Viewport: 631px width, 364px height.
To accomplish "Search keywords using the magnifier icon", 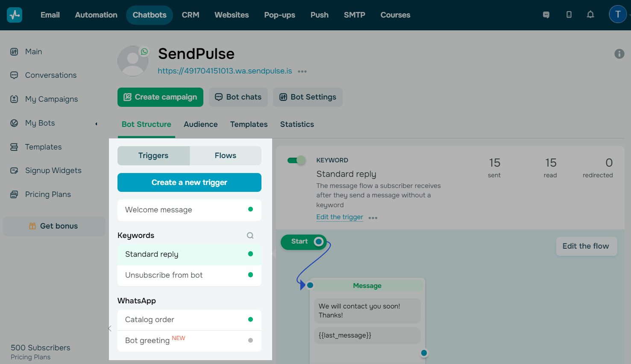I will point(250,235).
